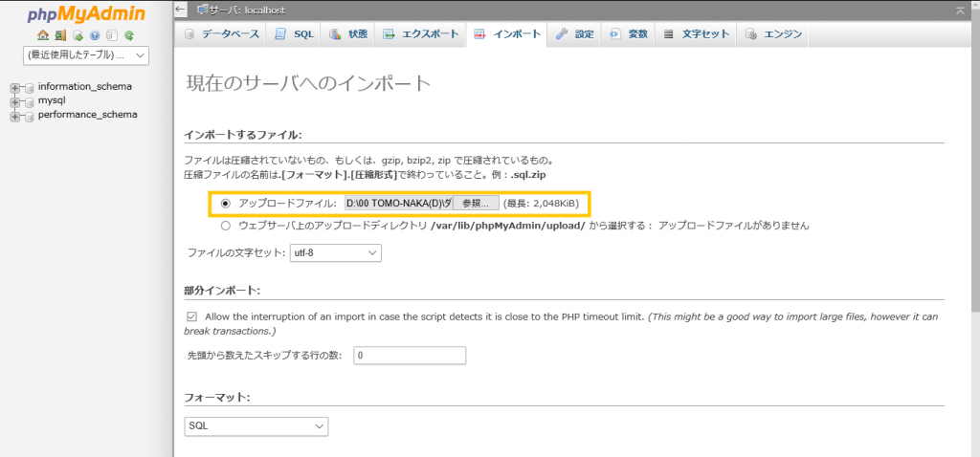The image size is (980, 457).
Task: Click the skip rows count input field
Action: [x=410, y=356]
